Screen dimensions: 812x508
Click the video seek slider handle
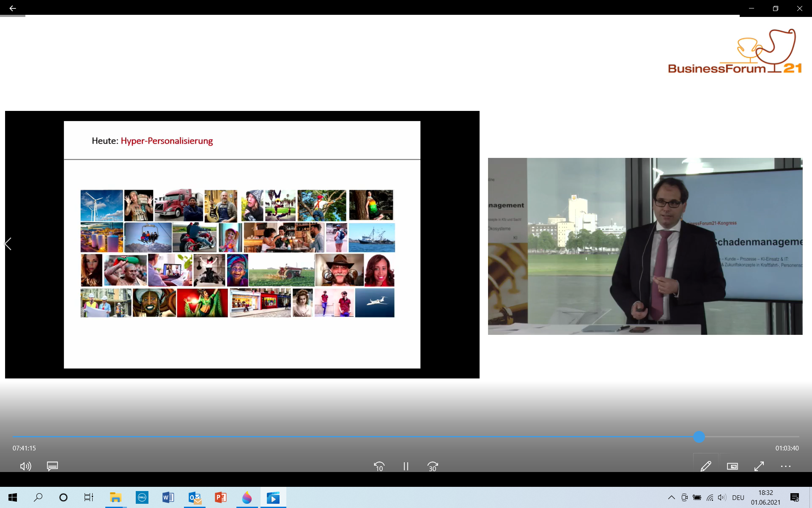coord(699,436)
